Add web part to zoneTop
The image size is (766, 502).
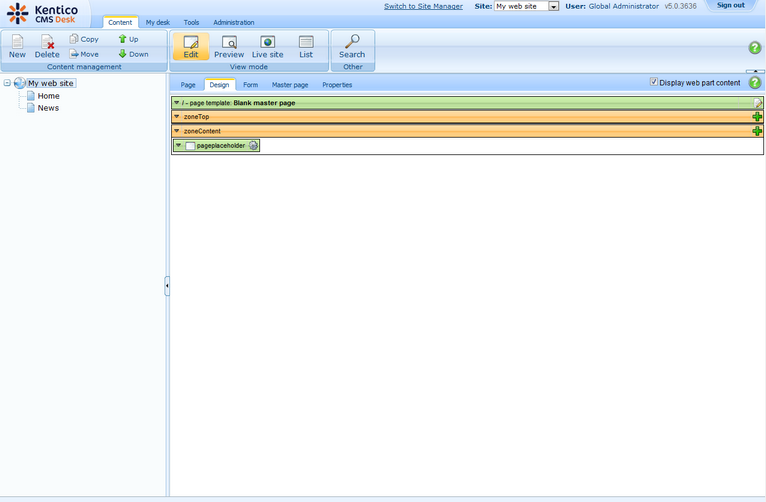(757, 117)
